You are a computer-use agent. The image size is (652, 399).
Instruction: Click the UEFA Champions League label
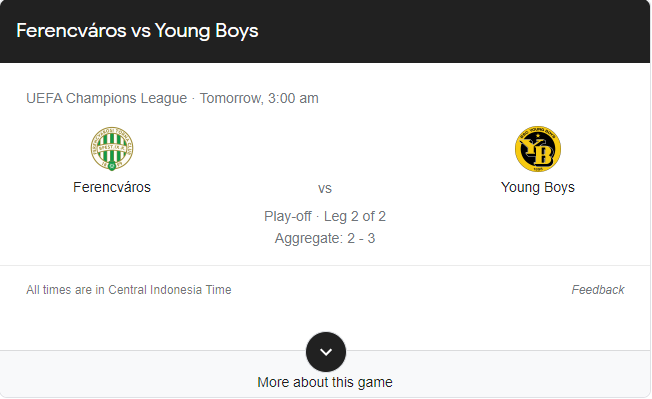pos(106,98)
